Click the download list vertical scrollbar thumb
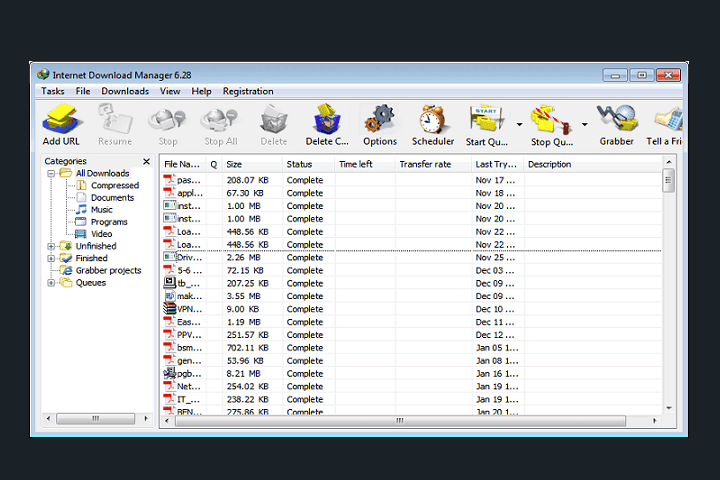The image size is (720, 480). tap(669, 181)
